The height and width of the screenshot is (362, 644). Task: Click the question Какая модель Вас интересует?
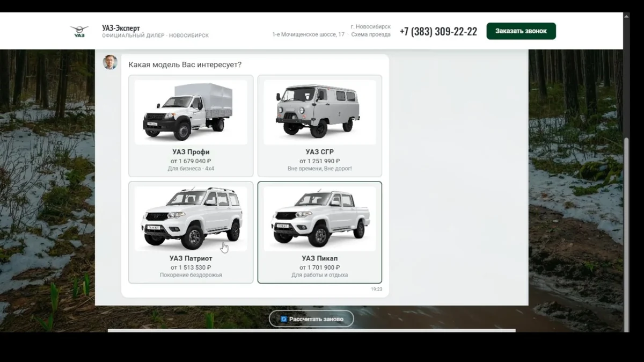(185, 64)
